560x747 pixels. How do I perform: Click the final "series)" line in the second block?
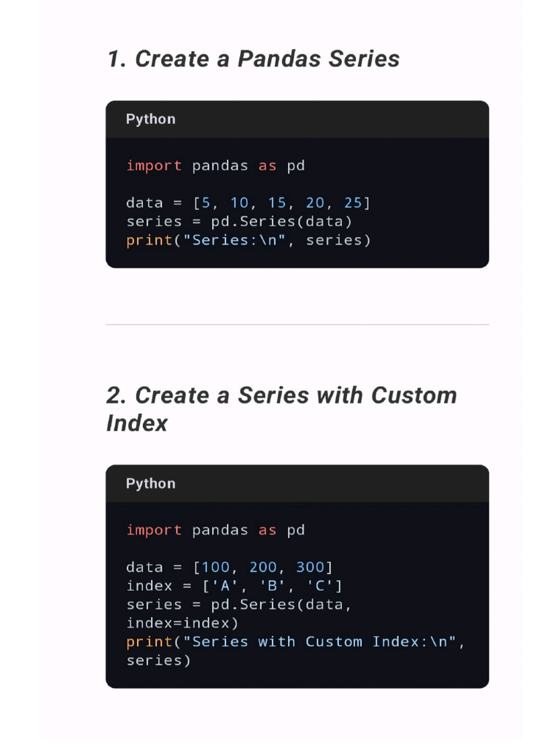click(x=158, y=660)
